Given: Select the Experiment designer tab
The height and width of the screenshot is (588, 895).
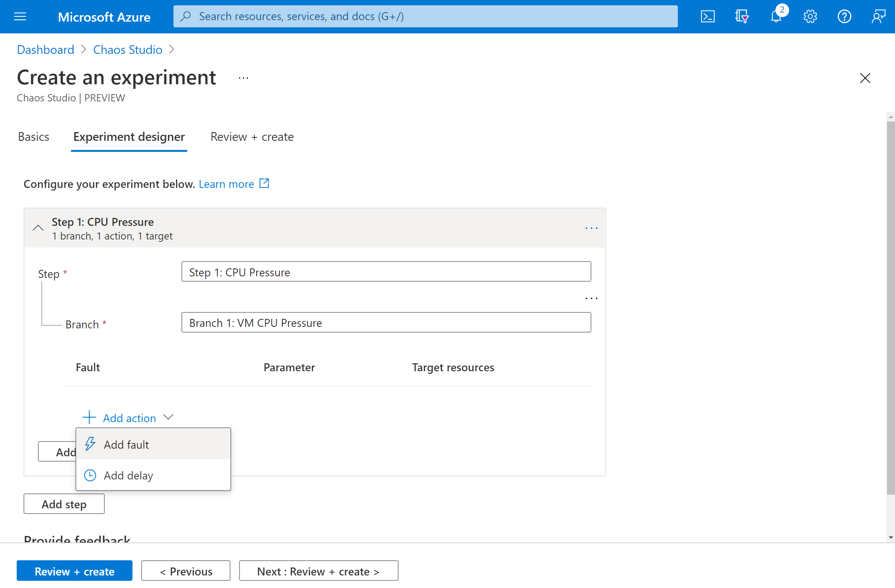Looking at the screenshot, I should coord(129,137).
